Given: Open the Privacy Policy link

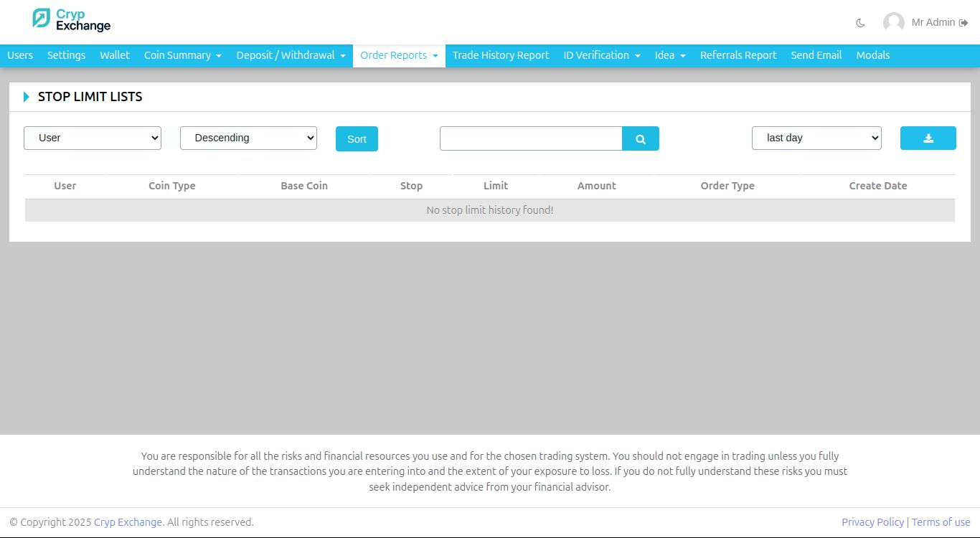Looking at the screenshot, I should (872, 522).
